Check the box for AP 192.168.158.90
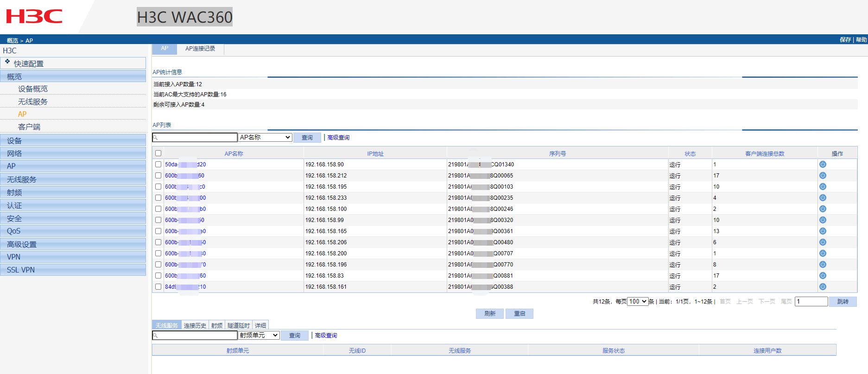Image resolution: width=868 pixels, height=374 pixels. [x=158, y=165]
